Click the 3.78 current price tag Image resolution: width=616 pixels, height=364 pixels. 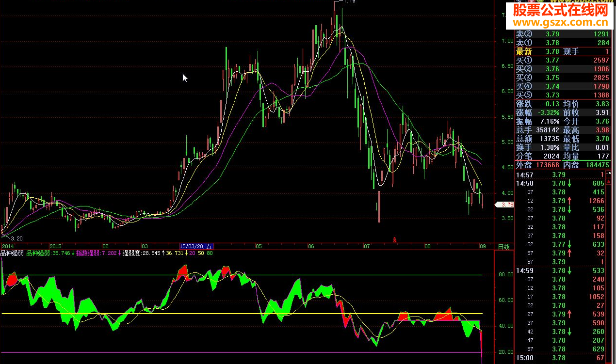click(504, 205)
